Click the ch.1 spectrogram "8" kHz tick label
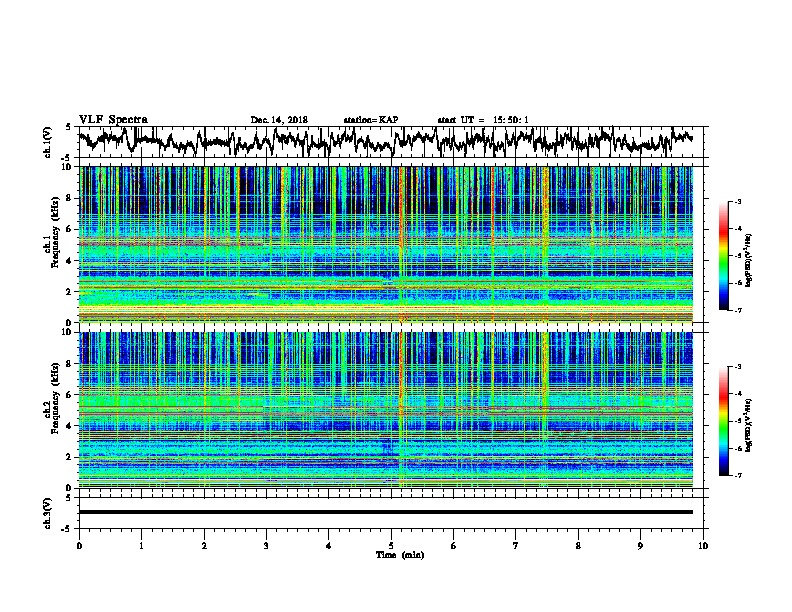Image resolution: width=792 pixels, height=612 pixels. pos(70,198)
